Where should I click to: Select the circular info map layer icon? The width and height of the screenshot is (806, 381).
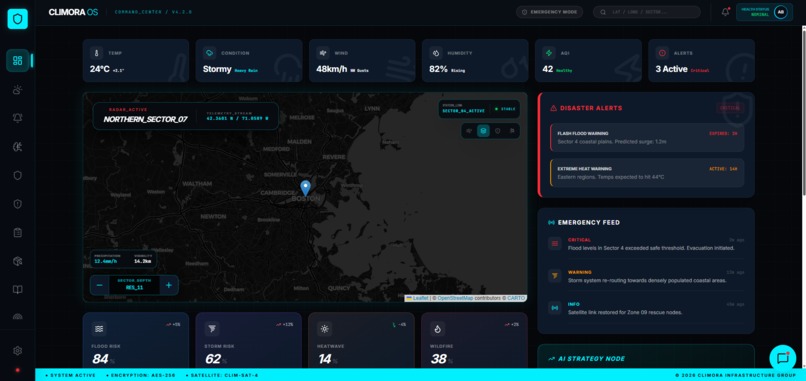point(498,131)
